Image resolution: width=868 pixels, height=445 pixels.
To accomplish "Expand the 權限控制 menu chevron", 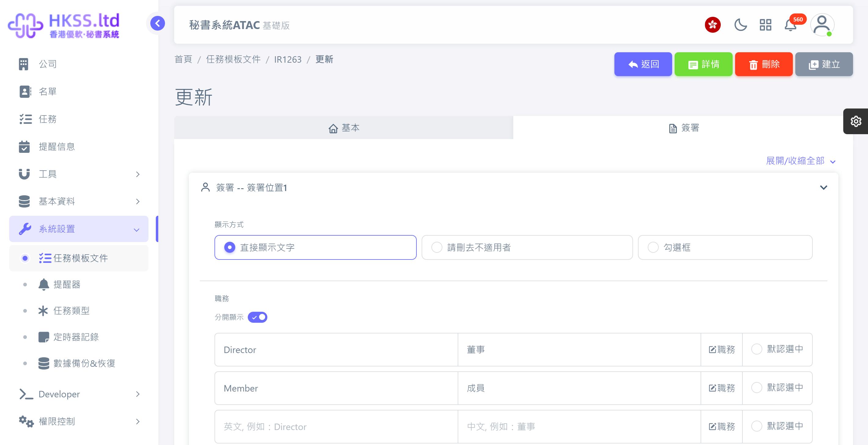I will 137,421.
